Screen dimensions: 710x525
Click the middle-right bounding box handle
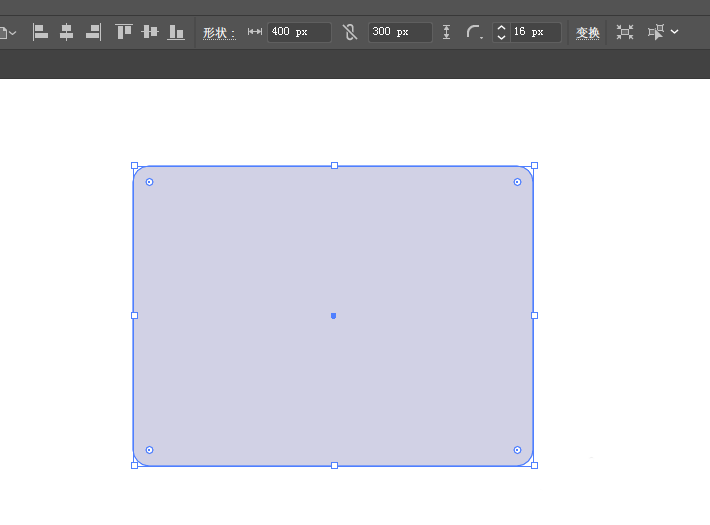point(534,315)
